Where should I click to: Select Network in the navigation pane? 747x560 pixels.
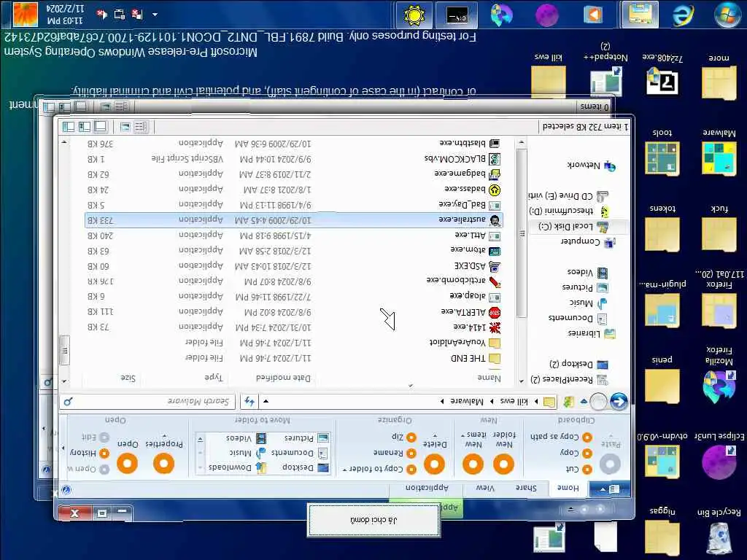pos(591,166)
